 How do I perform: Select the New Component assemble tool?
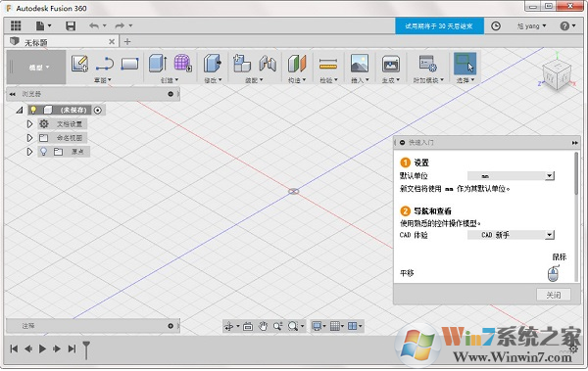point(242,63)
